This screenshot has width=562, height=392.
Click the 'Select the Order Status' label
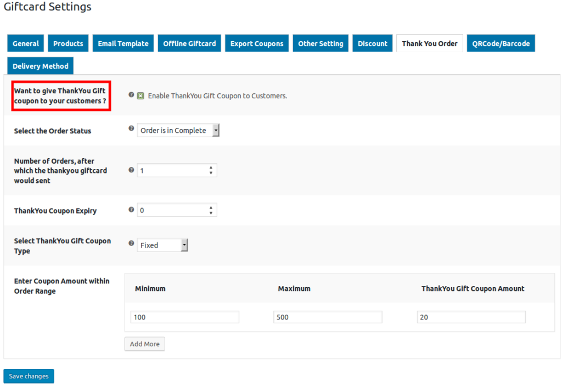click(53, 131)
